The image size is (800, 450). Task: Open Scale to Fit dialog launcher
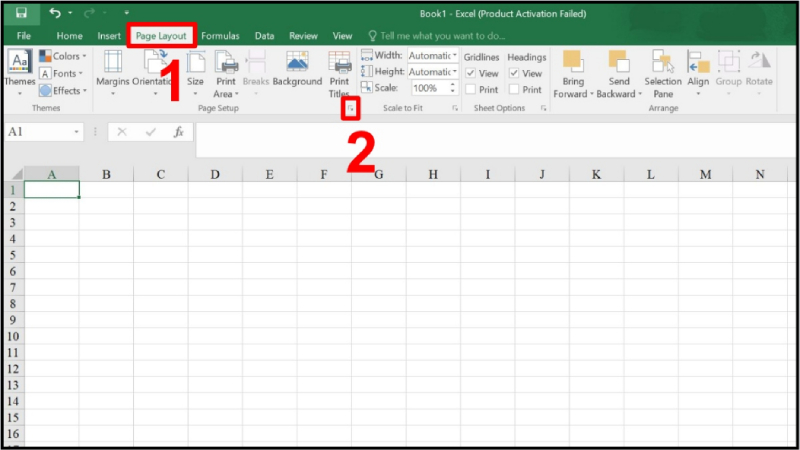point(455,108)
